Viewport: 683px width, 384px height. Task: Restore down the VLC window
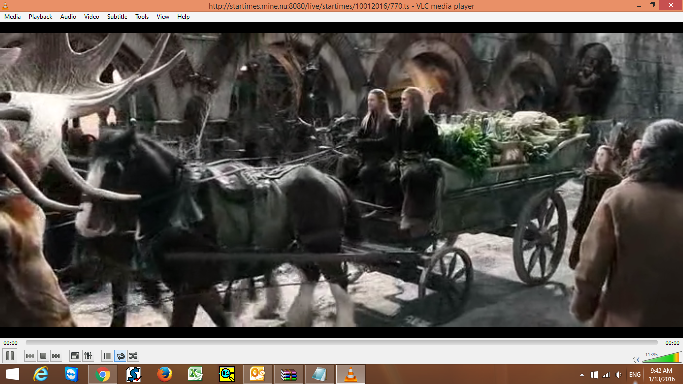[653, 5]
